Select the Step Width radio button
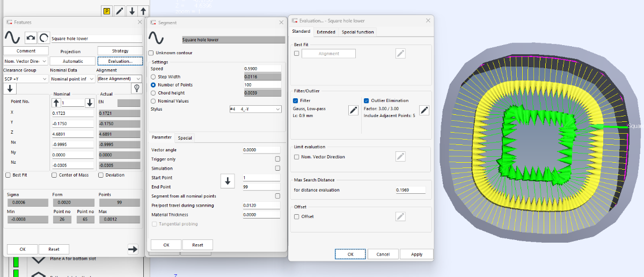Screen dimensions: 644x277 (x=153, y=77)
